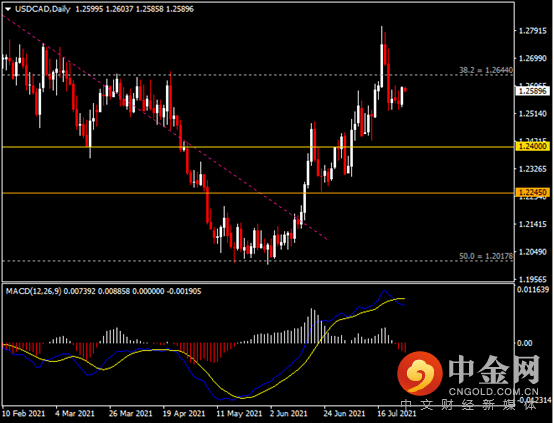
Task: Click the 11 May 2021 date label
Action: (239, 413)
